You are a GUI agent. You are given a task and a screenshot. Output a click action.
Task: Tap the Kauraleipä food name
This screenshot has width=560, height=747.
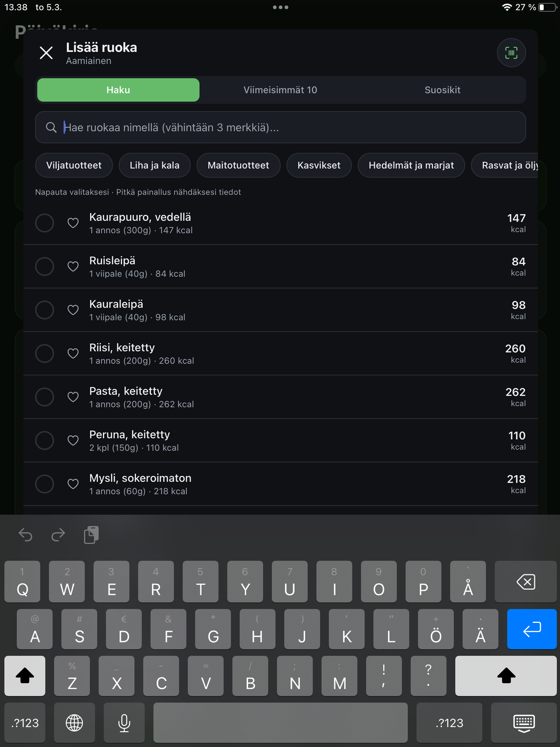116,304
